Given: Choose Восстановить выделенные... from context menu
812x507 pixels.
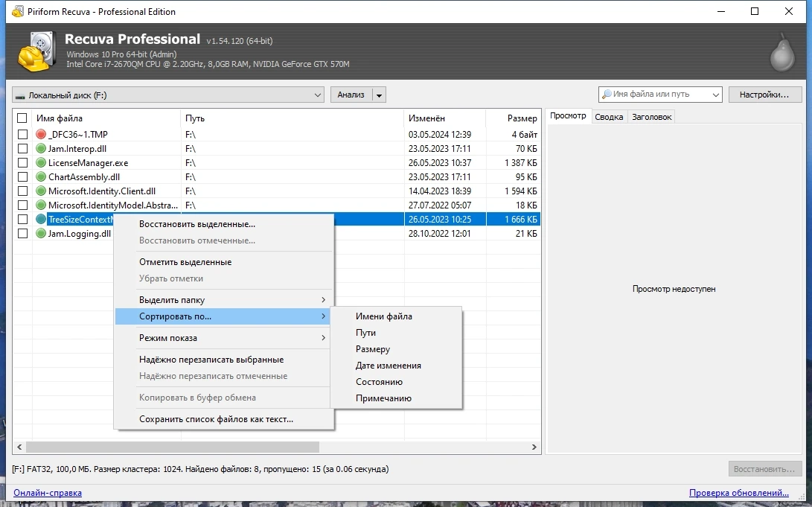Looking at the screenshot, I should (223, 224).
